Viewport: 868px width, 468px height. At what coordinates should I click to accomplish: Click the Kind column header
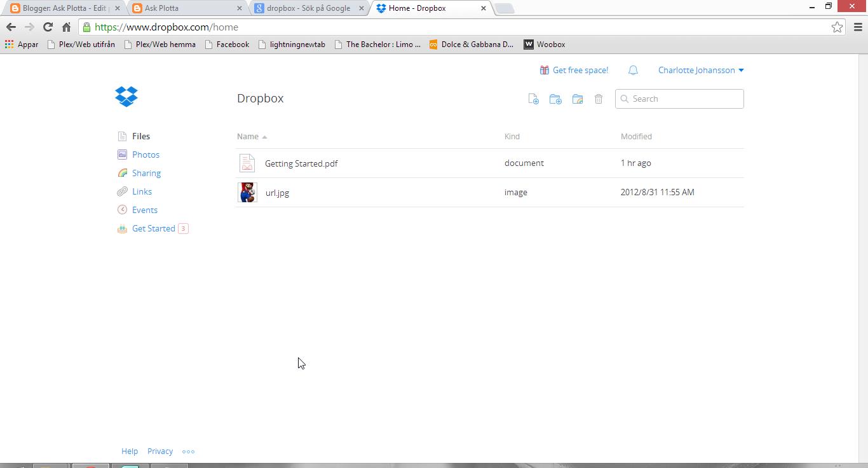click(x=512, y=136)
